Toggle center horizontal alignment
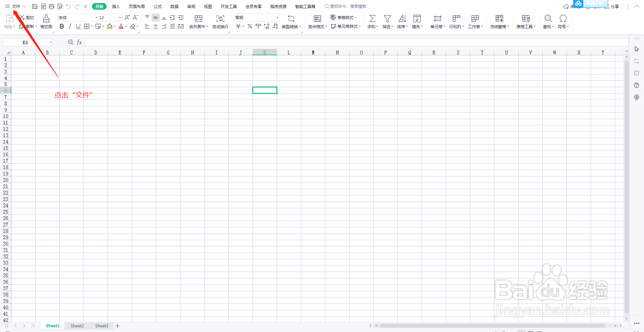This screenshot has width=644, height=332. tap(156, 26)
